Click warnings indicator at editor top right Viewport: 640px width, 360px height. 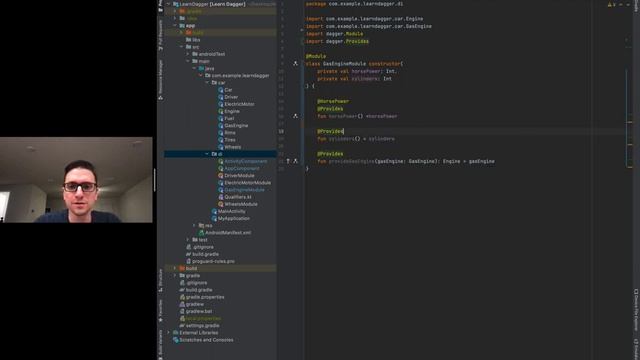(612, 4)
